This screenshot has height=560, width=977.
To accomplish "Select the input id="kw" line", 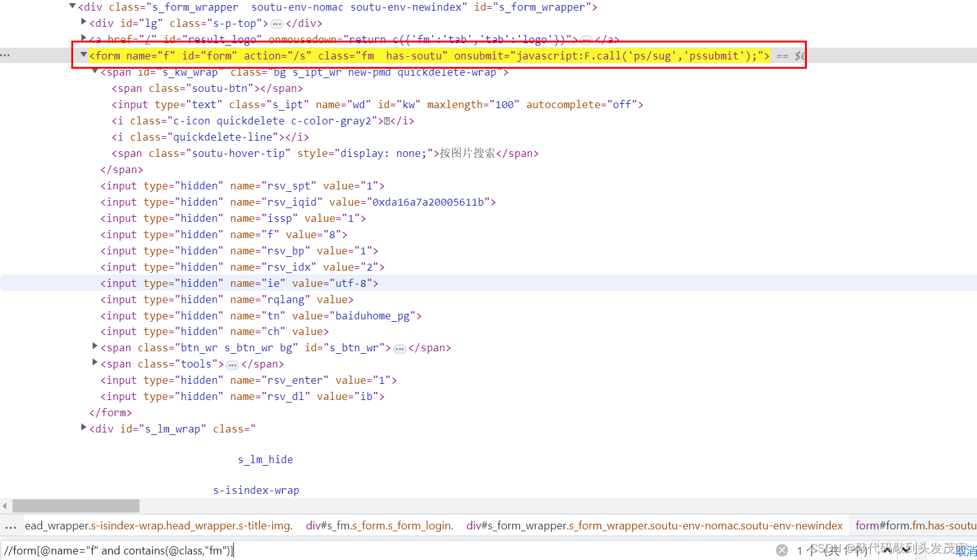I will click(377, 104).
